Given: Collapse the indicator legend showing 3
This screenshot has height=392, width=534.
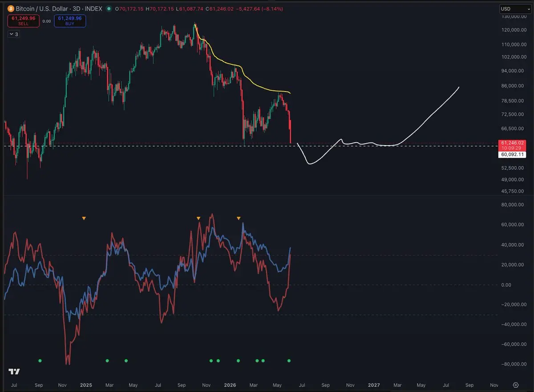Looking at the screenshot, I should coord(13,34).
